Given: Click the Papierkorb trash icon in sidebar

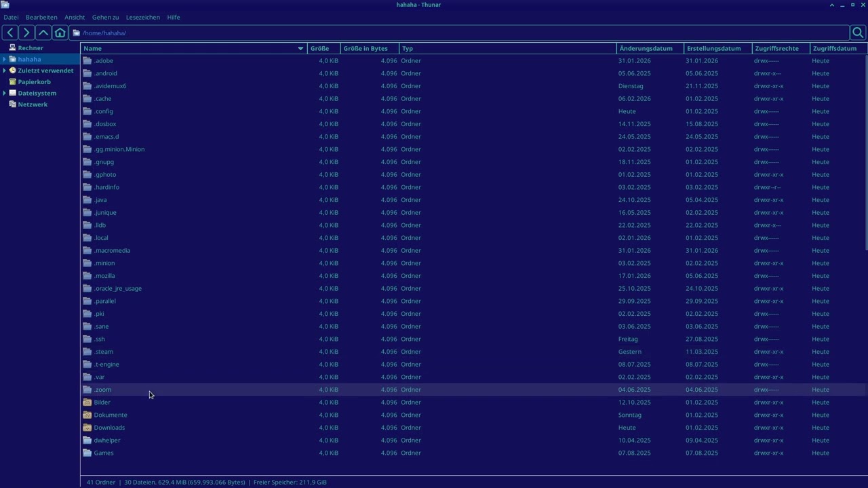Looking at the screenshot, I should coord(12,82).
